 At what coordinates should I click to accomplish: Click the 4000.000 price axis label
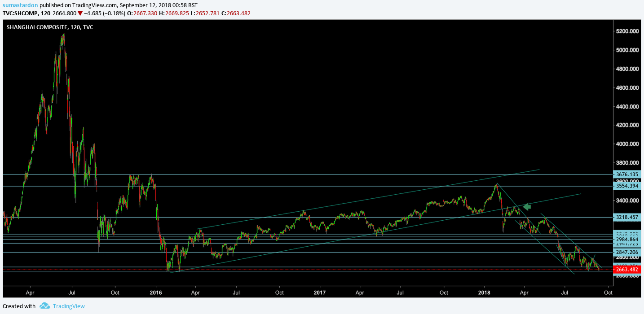628,144
